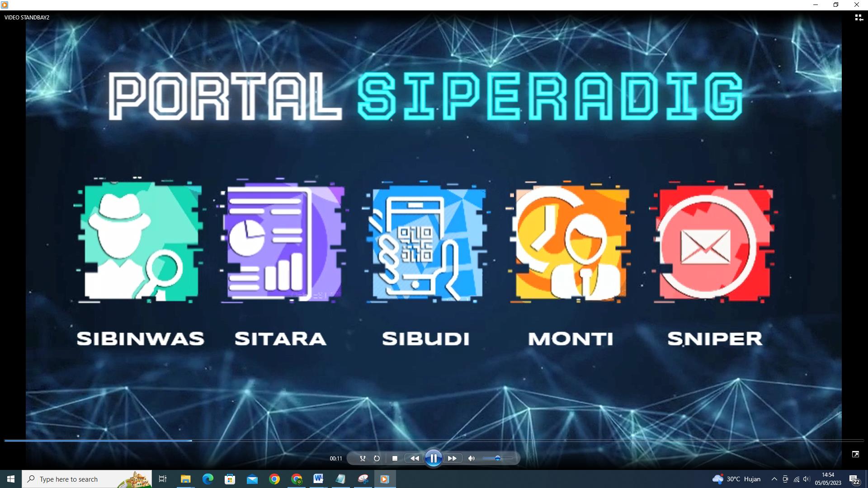Open Meet Now from the system tray
Image resolution: width=868 pixels, height=488 pixels.
click(785, 479)
